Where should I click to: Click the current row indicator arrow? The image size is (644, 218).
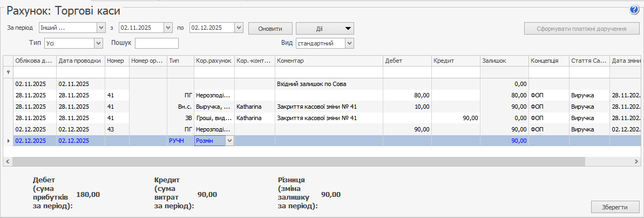tap(8, 141)
